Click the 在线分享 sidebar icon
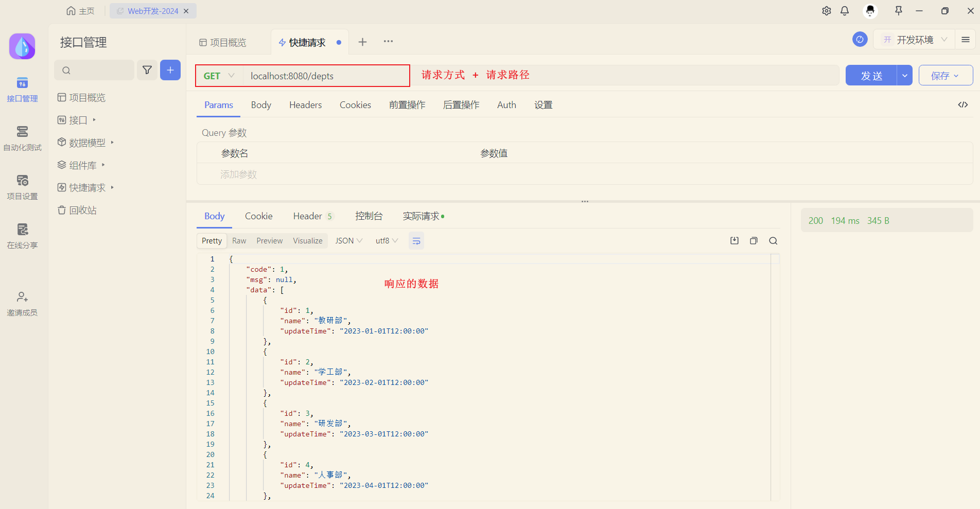Screen dimensions: 980x509 (x=22, y=235)
